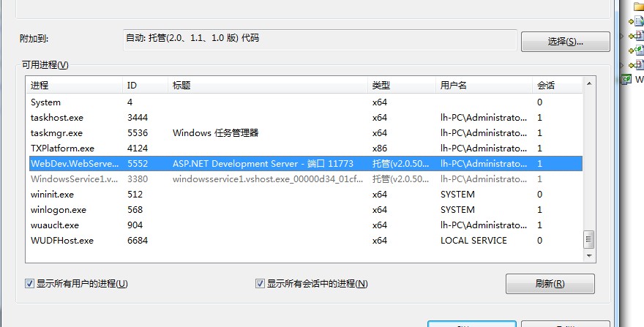This screenshot has height=327, width=644.
Task: Click ID 6684 cell
Action: [138, 241]
